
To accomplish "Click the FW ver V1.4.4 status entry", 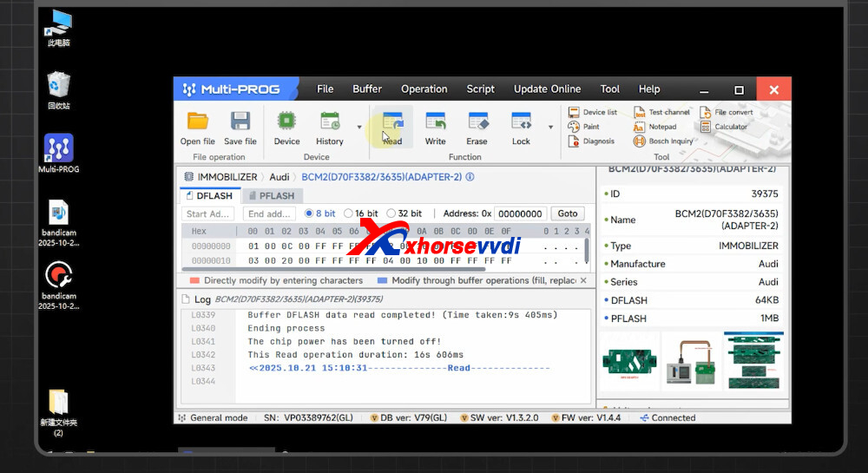I will point(586,417).
